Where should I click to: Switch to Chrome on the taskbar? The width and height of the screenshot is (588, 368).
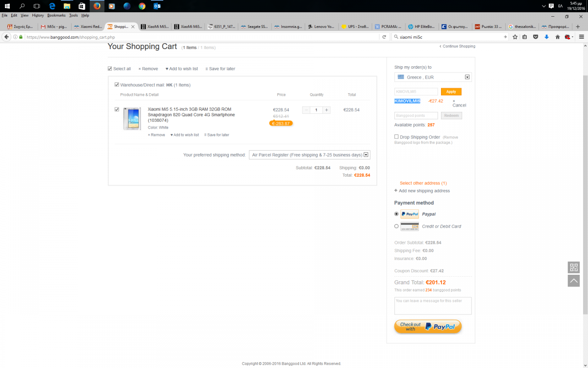tap(142, 6)
